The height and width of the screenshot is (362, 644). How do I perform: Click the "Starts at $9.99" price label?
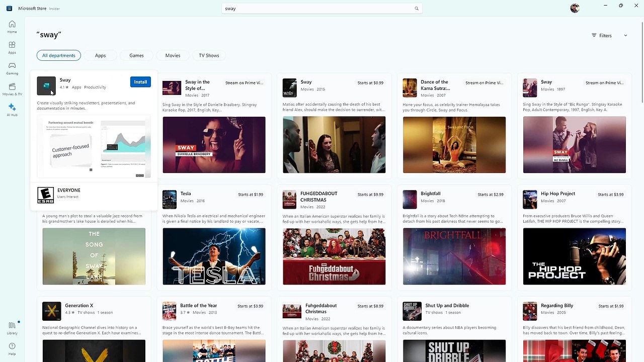tap(370, 195)
